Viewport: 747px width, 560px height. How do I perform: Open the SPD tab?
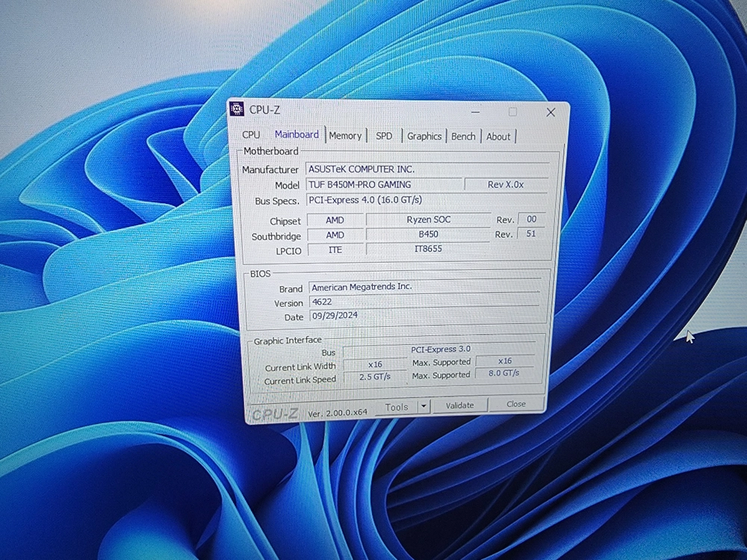click(384, 136)
